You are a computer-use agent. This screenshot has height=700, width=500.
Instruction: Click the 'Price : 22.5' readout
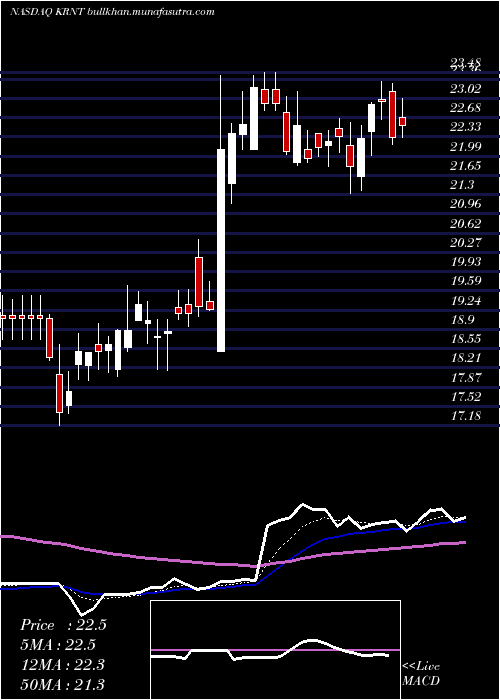pos(63,625)
